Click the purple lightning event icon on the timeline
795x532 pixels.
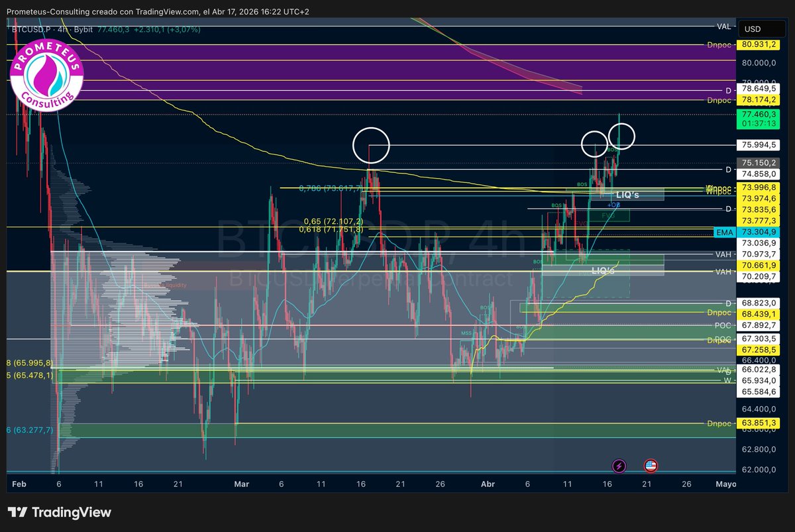point(619,466)
